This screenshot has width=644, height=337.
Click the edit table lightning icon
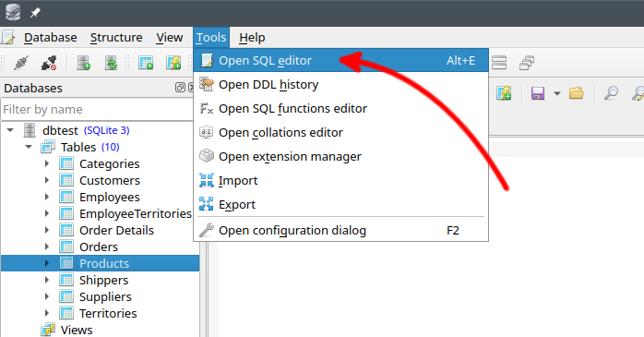pos(173,63)
